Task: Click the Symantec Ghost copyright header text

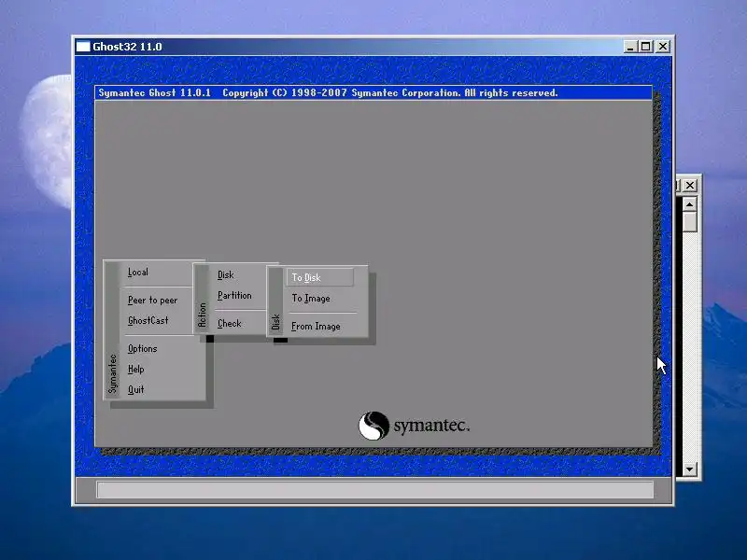Action: [x=328, y=92]
